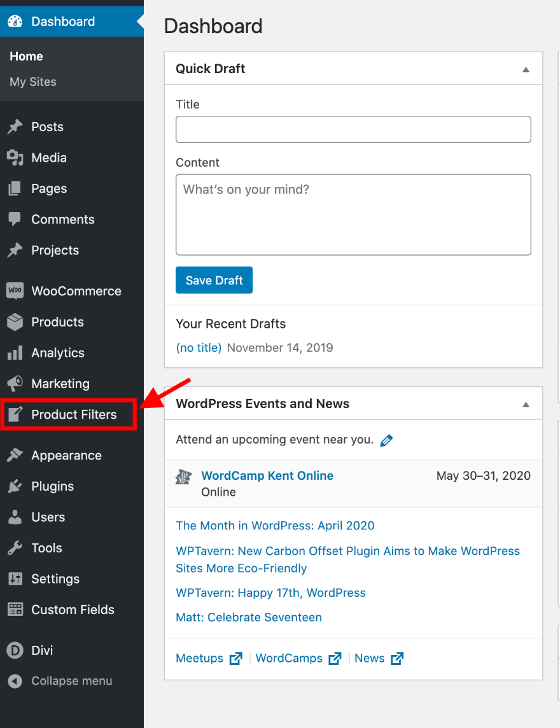The width and height of the screenshot is (560, 728).
Task: Click the Settings sliders icon
Action: click(15, 579)
